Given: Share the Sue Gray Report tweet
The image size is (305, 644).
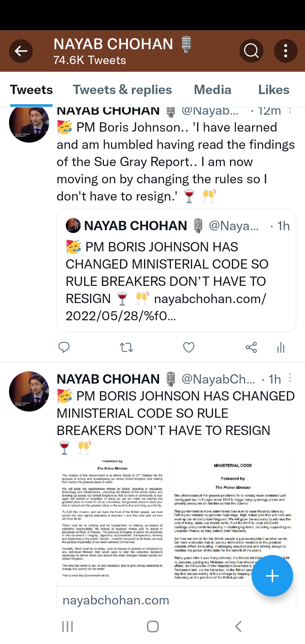Looking at the screenshot, I should pos(251,347).
